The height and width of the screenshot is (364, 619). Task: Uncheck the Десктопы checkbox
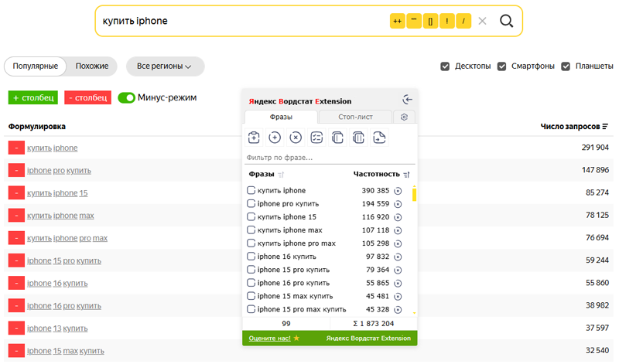445,66
